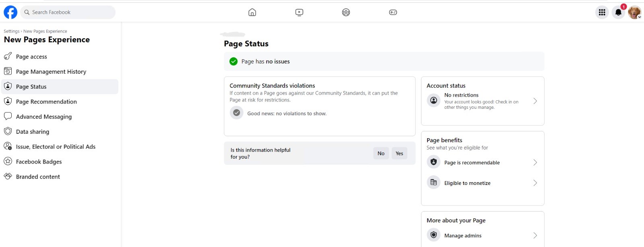Click the Page Recommendation icon
Screen dimensions: 644x247
(x=8, y=101)
